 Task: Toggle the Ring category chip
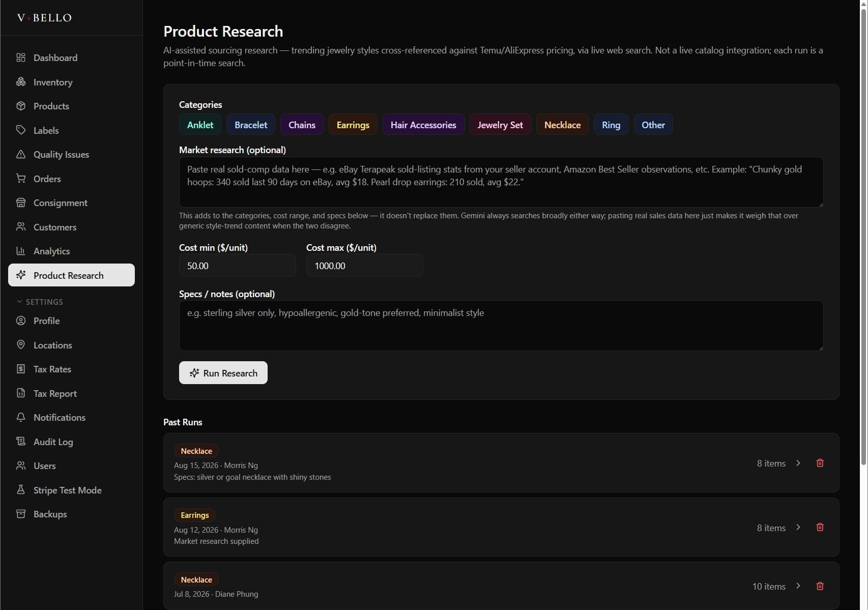point(611,125)
